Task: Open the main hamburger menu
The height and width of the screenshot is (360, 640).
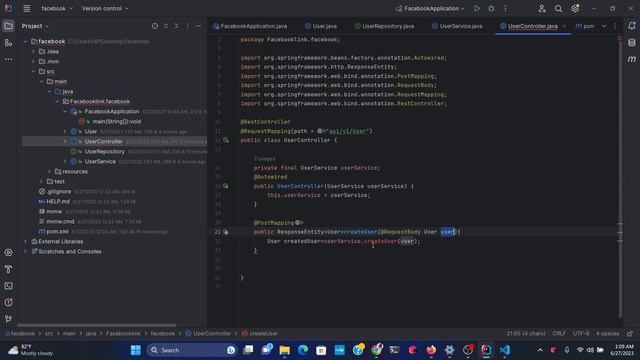Action: [27, 8]
